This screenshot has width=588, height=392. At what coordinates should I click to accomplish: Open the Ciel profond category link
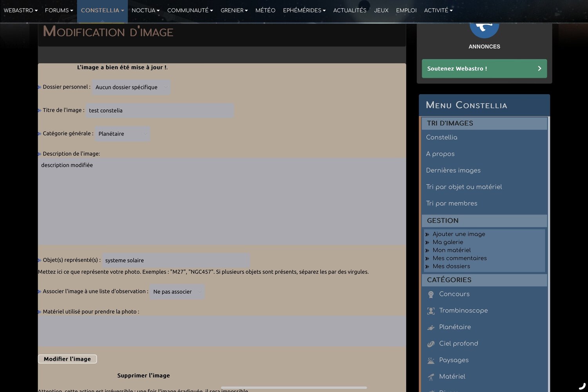(459, 343)
